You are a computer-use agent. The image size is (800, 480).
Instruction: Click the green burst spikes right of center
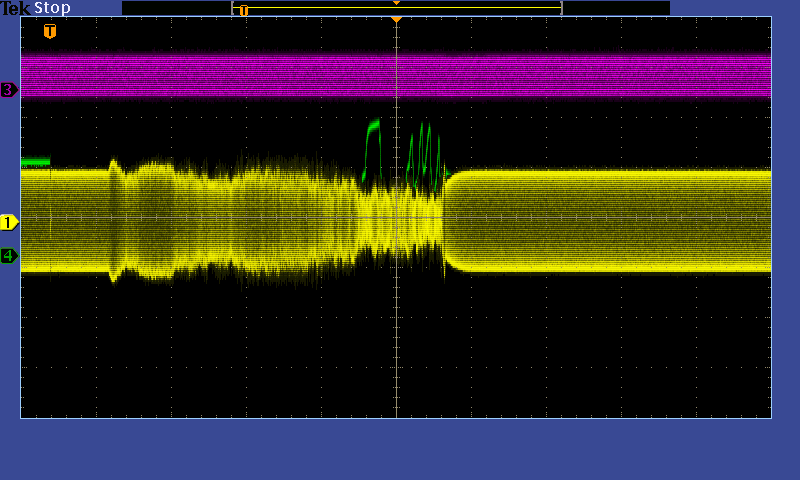pyautogui.click(x=424, y=150)
